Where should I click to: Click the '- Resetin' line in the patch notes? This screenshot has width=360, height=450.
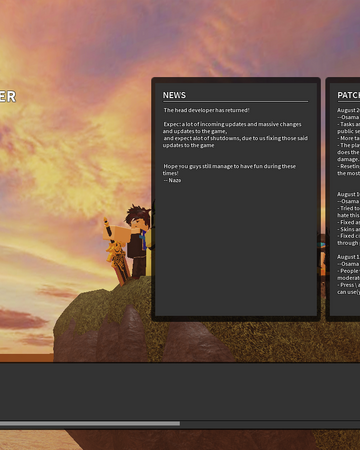point(348,166)
